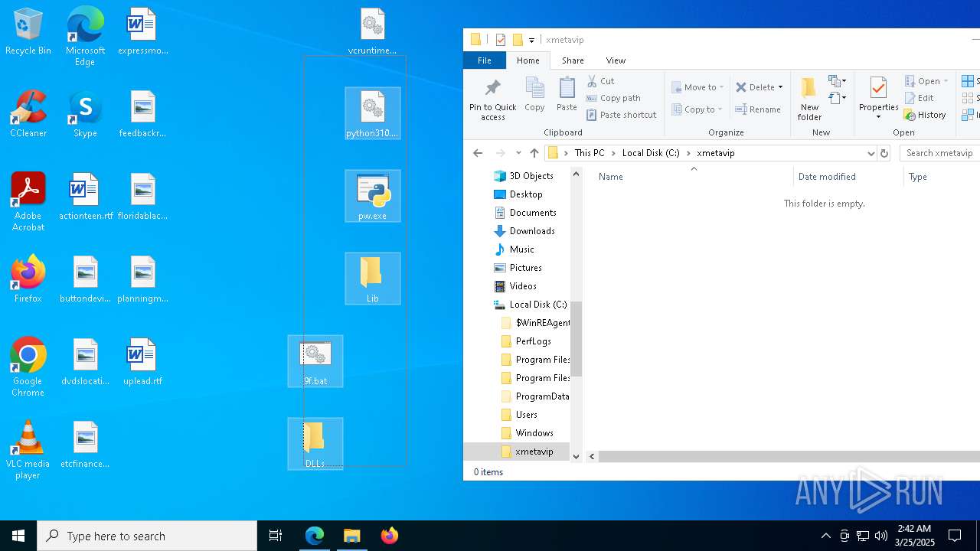Click Back navigation arrow

pos(478,153)
